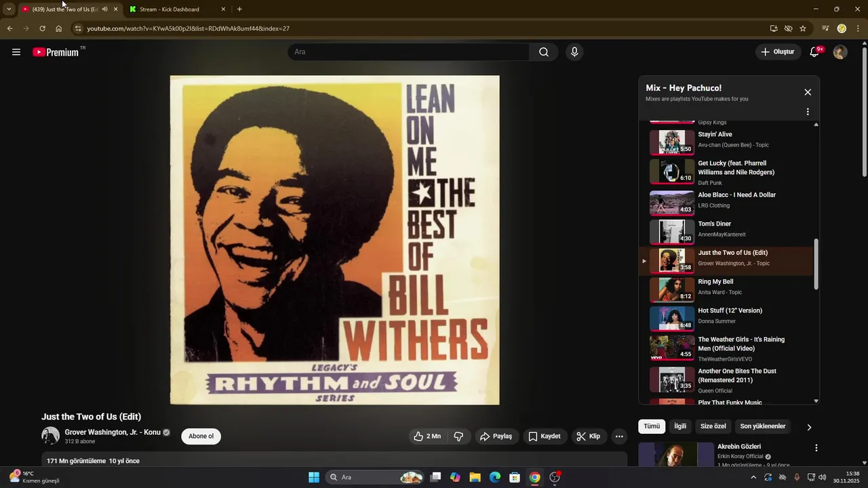The width and height of the screenshot is (868, 488).
Task: Close the Just the Two of Us tab
Action: (x=115, y=9)
